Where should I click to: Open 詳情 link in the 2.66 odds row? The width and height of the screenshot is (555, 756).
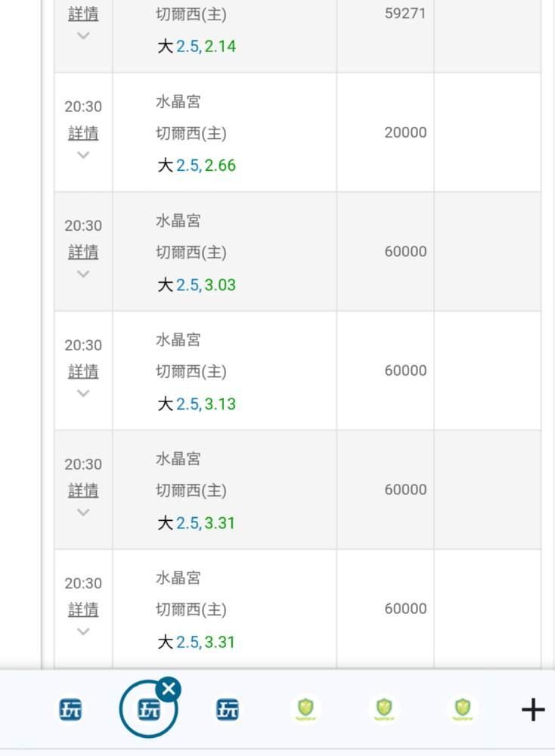[83, 133]
